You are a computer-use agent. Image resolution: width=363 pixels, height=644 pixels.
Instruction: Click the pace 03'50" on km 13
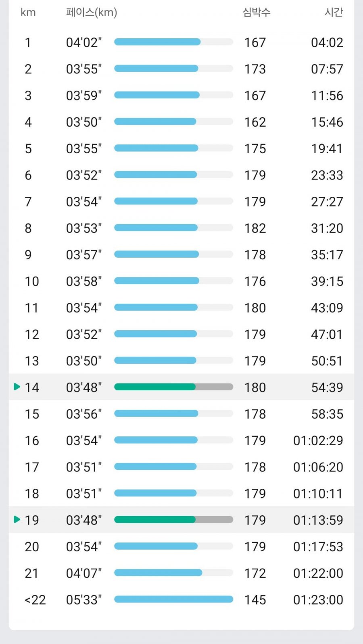[x=84, y=361]
